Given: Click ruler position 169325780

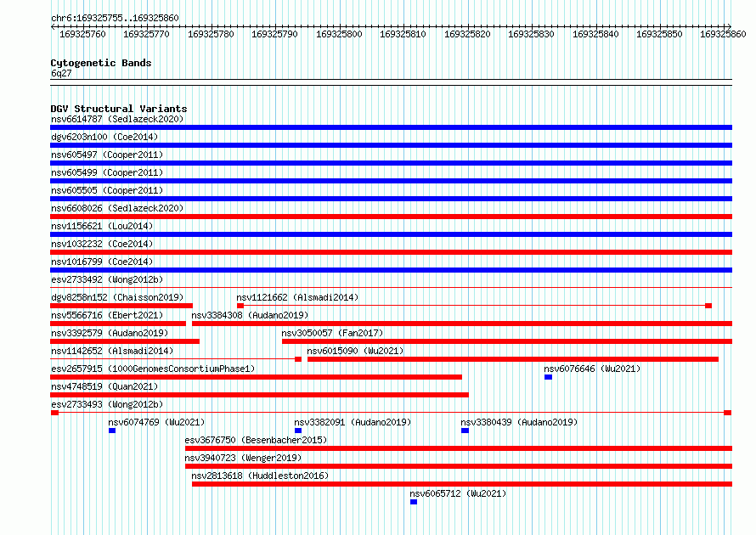Looking at the screenshot, I should tap(211, 34).
